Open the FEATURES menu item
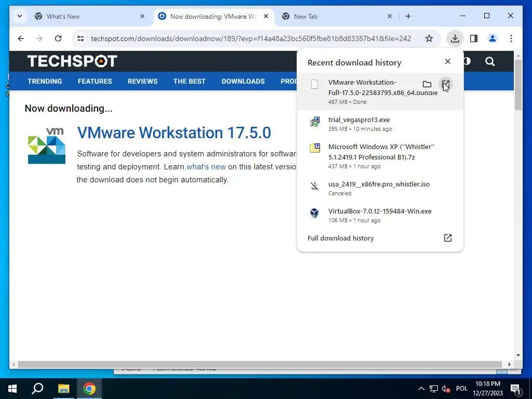Image resolution: width=532 pixels, height=399 pixels. click(x=95, y=82)
